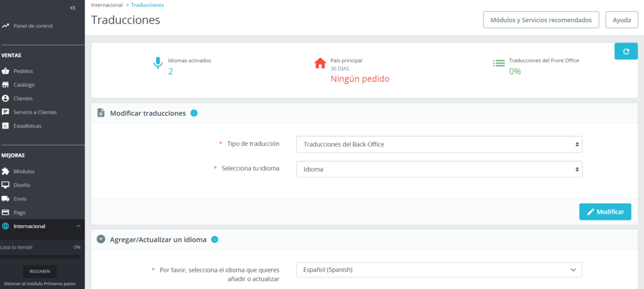Click the Modificar button
This screenshot has height=289, width=644.
[x=605, y=212]
